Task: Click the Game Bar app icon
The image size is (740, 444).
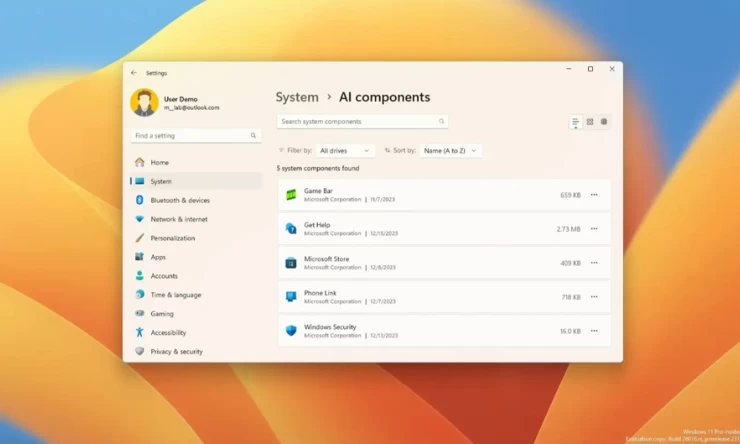Action: tap(291, 195)
